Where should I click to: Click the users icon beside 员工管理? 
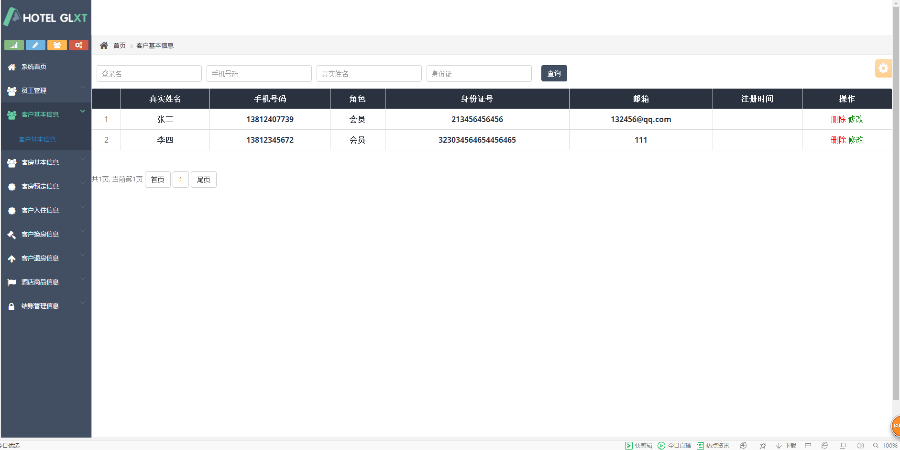pyautogui.click(x=11, y=91)
